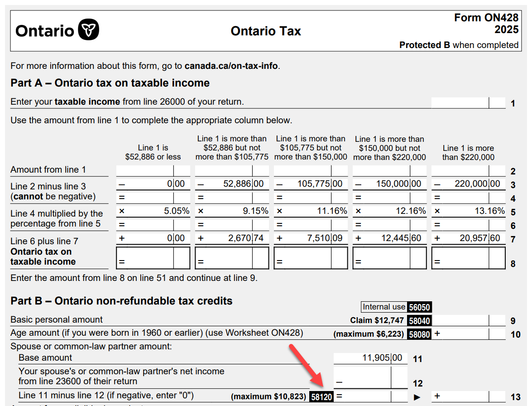Image resolution: width=532 pixels, height=406 pixels.
Task: Click the 9.15% rate on line 5
Action: [255, 211]
